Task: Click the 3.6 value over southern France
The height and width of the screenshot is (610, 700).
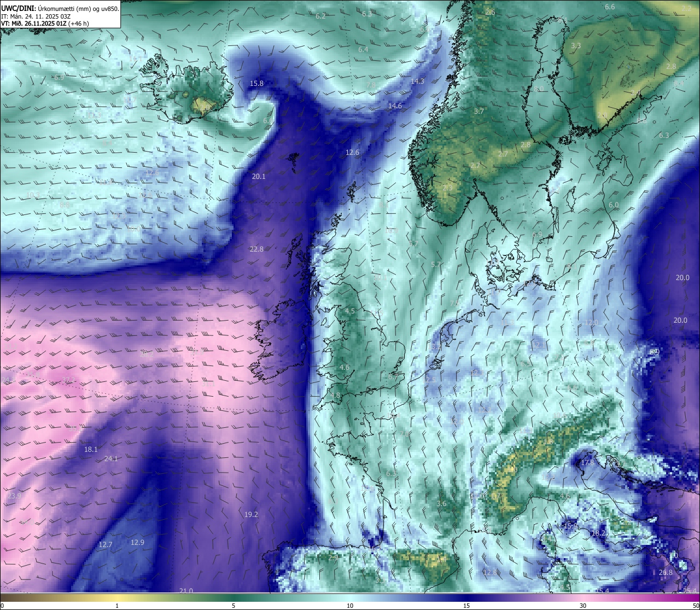Action: tap(441, 503)
